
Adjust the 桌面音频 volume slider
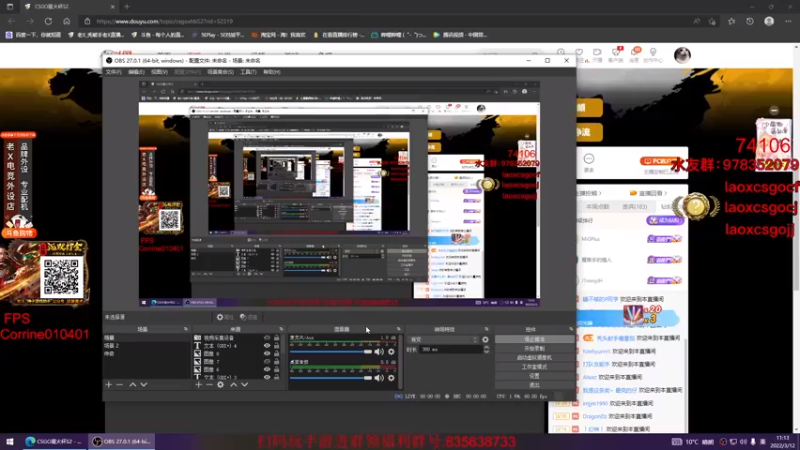click(331, 378)
